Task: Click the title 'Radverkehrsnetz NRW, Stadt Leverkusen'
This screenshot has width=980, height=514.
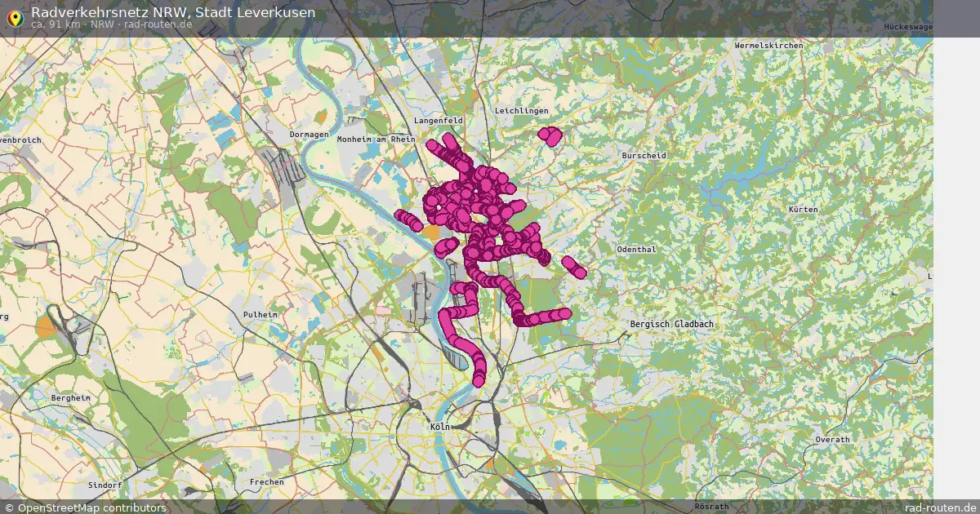Action: [x=173, y=12]
